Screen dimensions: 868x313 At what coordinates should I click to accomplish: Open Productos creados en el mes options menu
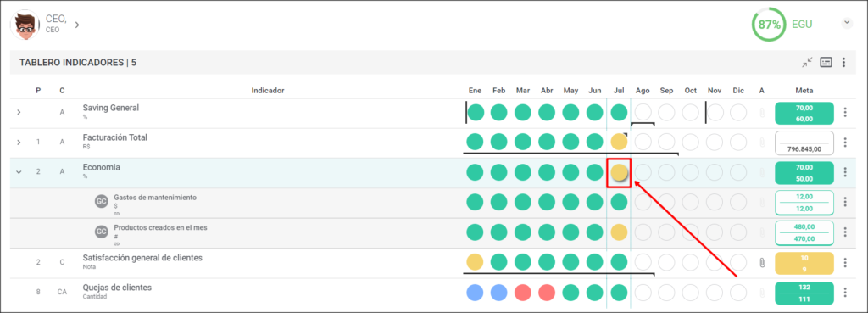pyautogui.click(x=845, y=232)
